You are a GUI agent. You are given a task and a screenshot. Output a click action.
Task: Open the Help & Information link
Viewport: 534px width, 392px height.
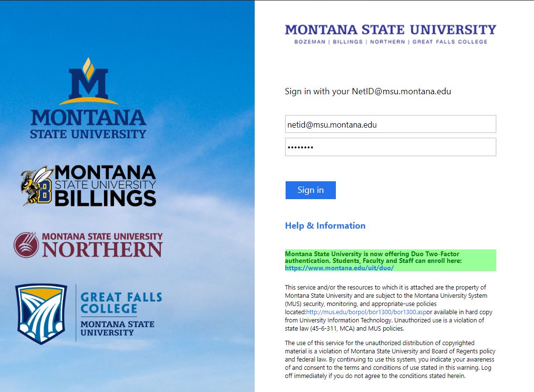(x=325, y=225)
